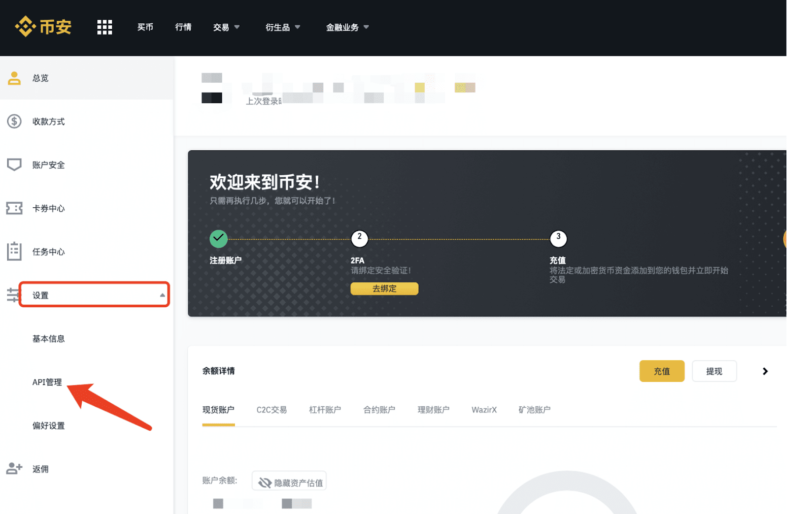Click step 3 circle for 充值

tap(558, 238)
